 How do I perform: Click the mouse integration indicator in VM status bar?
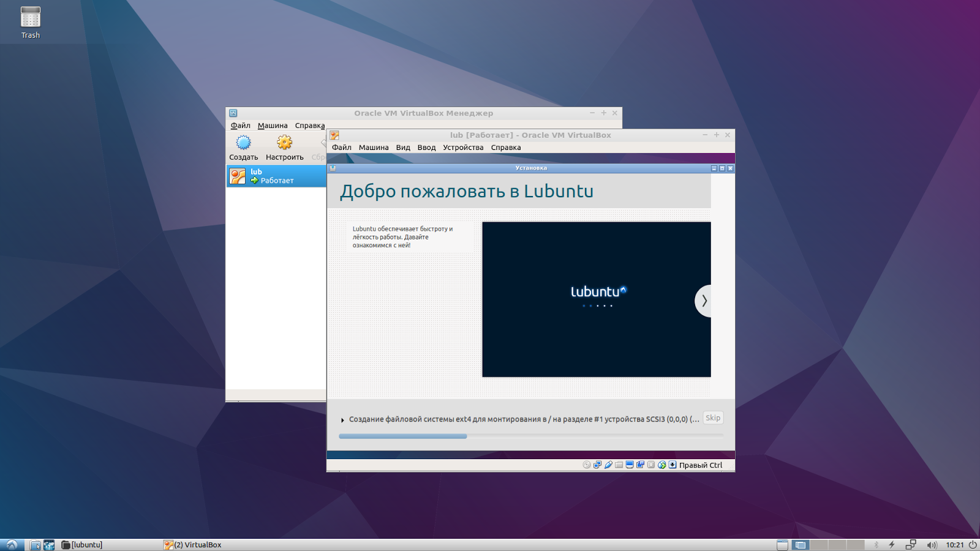(661, 465)
